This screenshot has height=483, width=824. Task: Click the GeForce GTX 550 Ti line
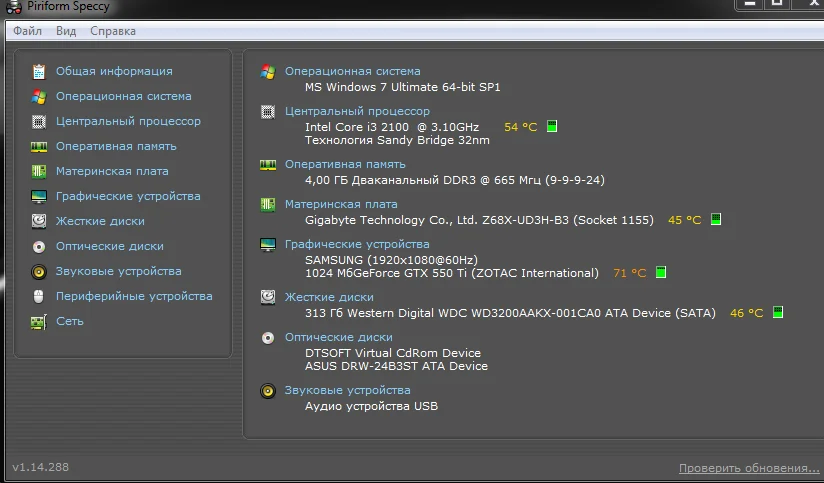(452, 273)
